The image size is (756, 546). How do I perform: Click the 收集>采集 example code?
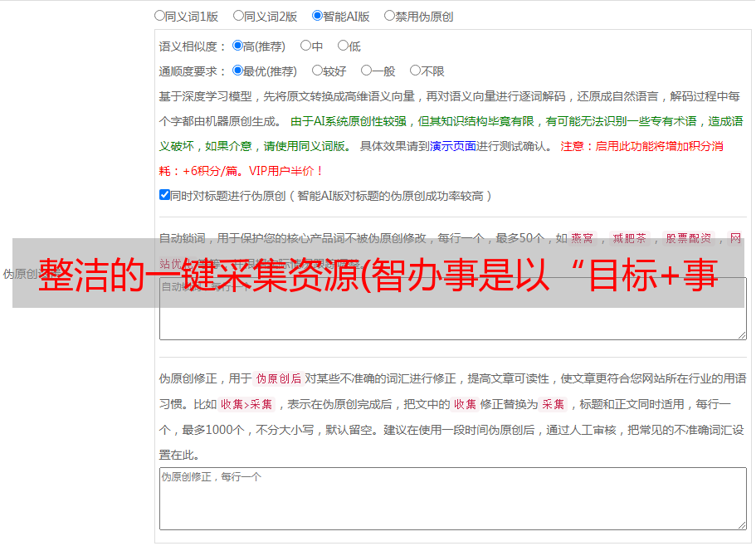[246, 404]
